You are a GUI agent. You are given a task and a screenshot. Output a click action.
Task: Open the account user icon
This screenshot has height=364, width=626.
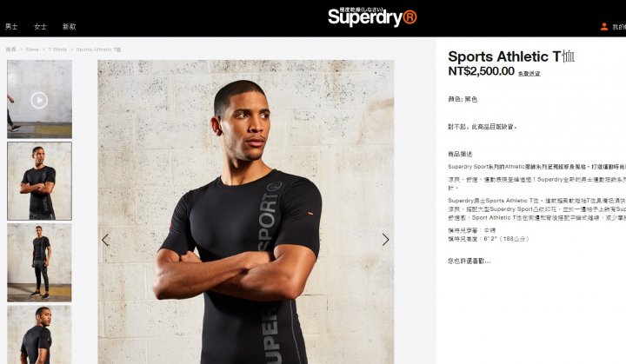click(x=604, y=26)
